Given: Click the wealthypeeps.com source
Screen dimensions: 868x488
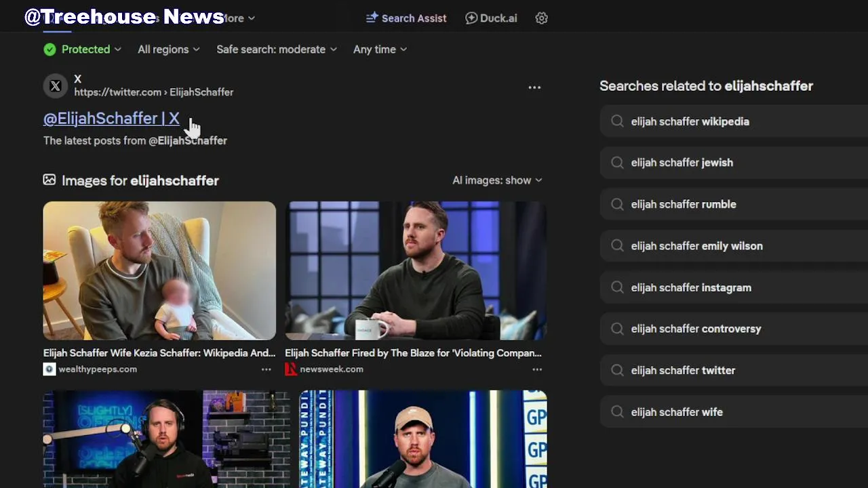Looking at the screenshot, I should pyautogui.click(x=98, y=369).
